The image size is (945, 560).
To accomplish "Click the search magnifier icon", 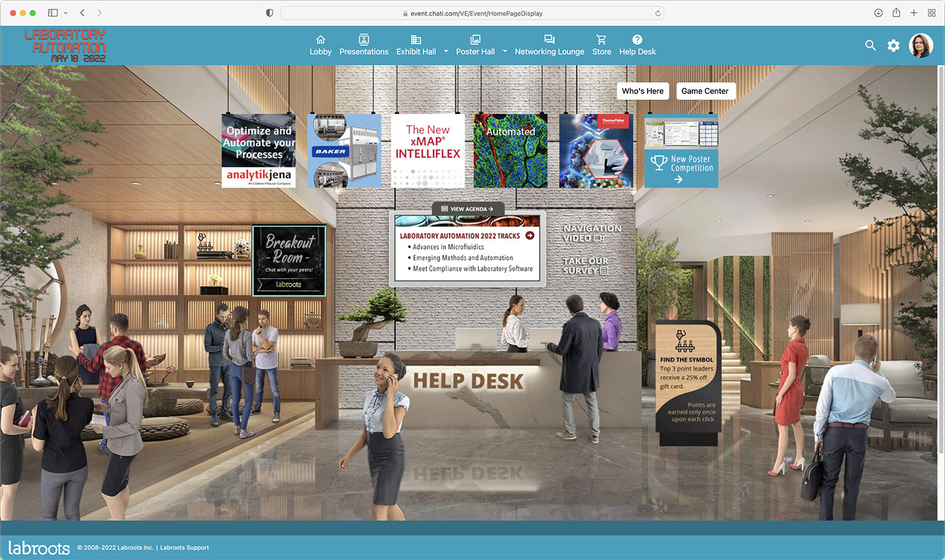I will click(x=870, y=45).
